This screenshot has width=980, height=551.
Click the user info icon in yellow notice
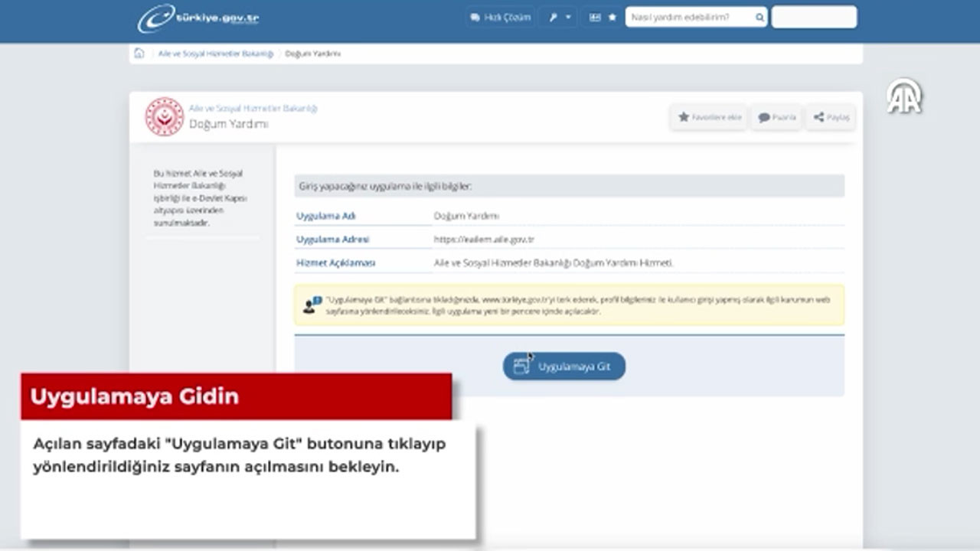coord(311,305)
